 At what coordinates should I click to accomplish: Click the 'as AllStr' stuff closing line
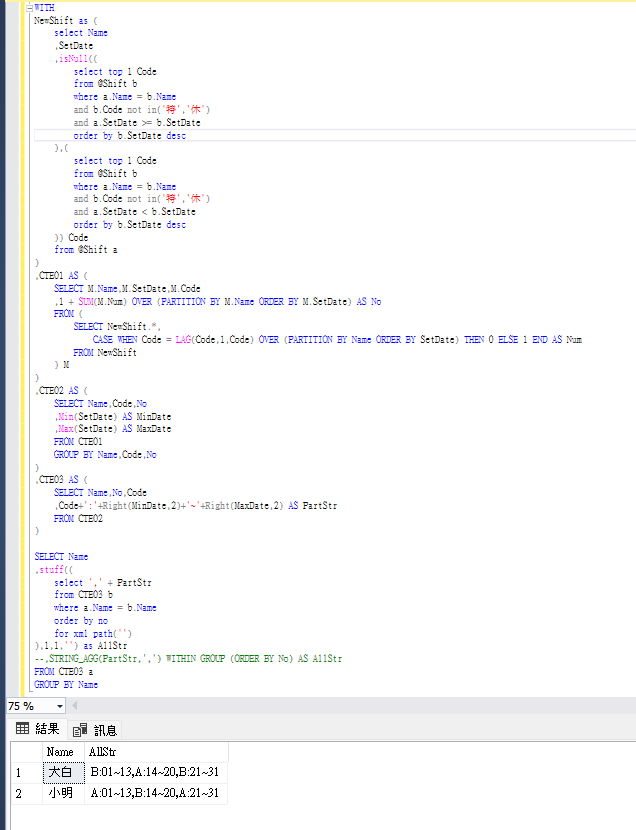click(x=81, y=645)
